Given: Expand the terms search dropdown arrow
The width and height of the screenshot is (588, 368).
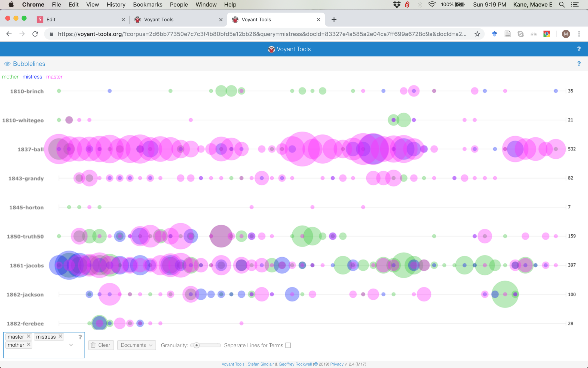Looking at the screenshot, I should tap(71, 345).
